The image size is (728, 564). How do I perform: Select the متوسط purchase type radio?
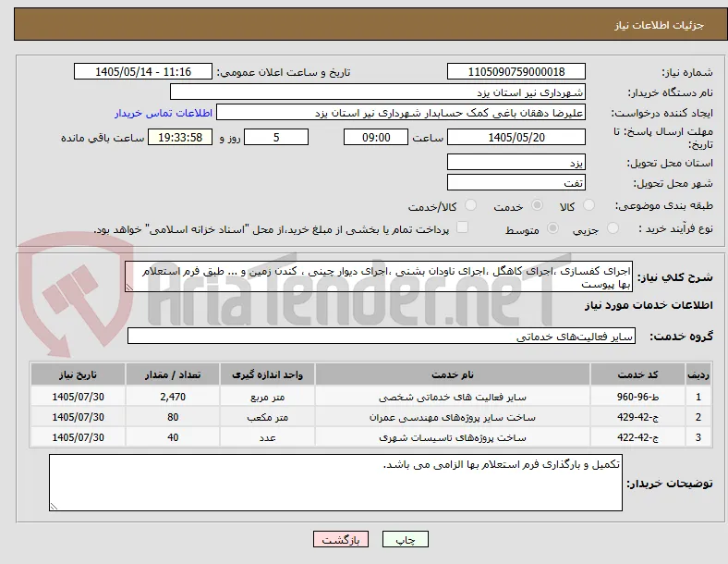552,227
